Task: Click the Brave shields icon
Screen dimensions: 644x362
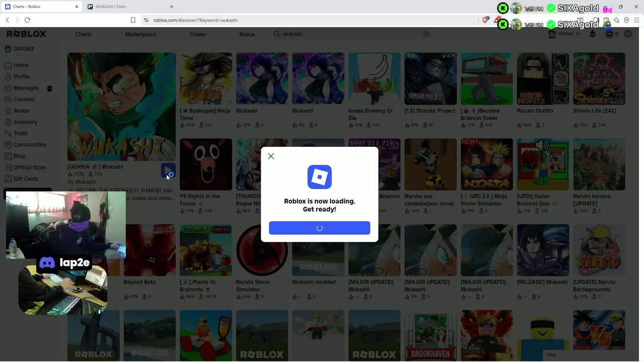Action: [x=485, y=20]
